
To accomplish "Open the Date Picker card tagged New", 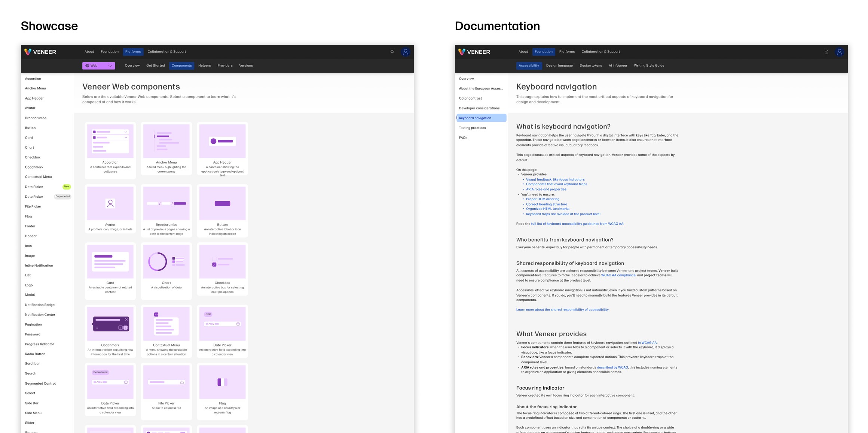I will click(223, 331).
